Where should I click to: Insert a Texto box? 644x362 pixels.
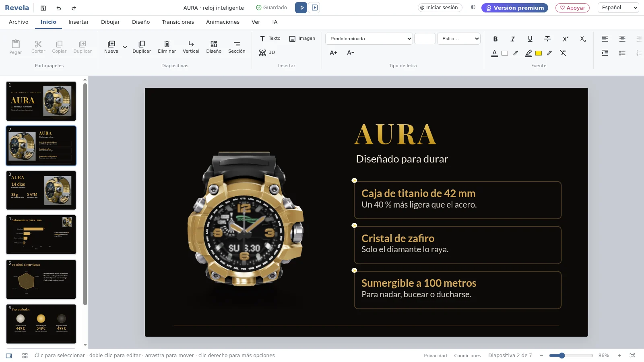tap(270, 39)
